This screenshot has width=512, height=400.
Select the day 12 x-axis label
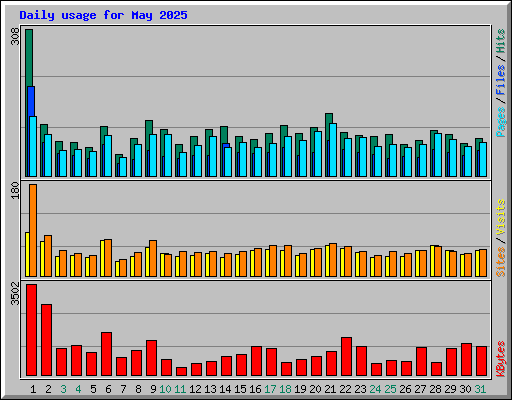(195, 389)
